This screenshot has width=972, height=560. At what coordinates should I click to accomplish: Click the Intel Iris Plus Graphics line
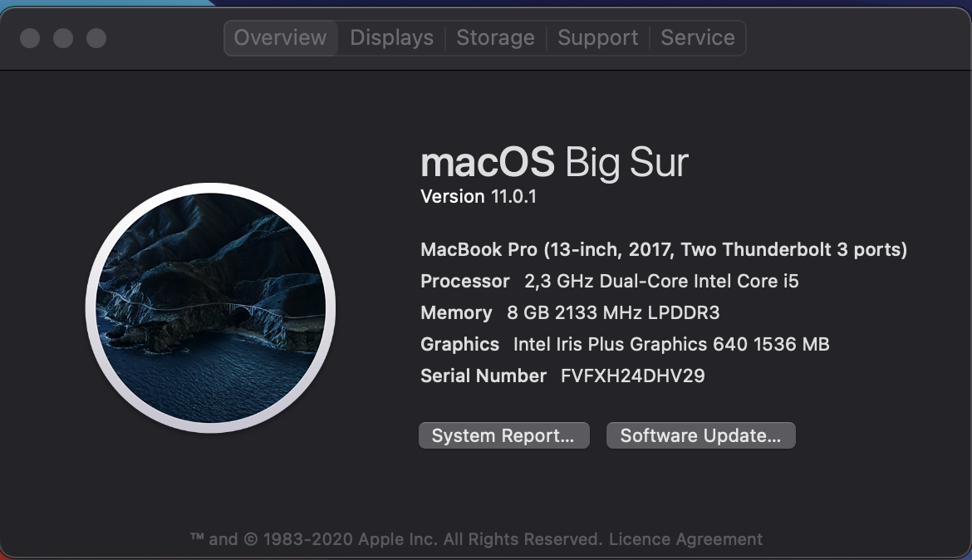coord(625,344)
